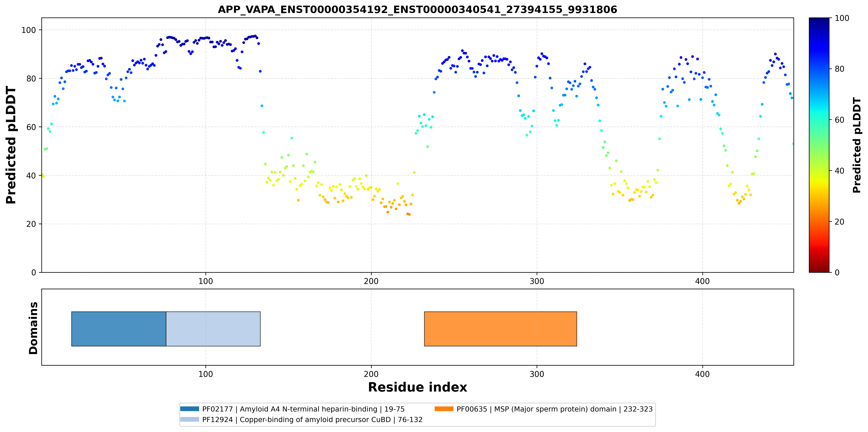Click the colorbar tick label 0
The width and height of the screenshot is (868, 432).
[x=837, y=272]
